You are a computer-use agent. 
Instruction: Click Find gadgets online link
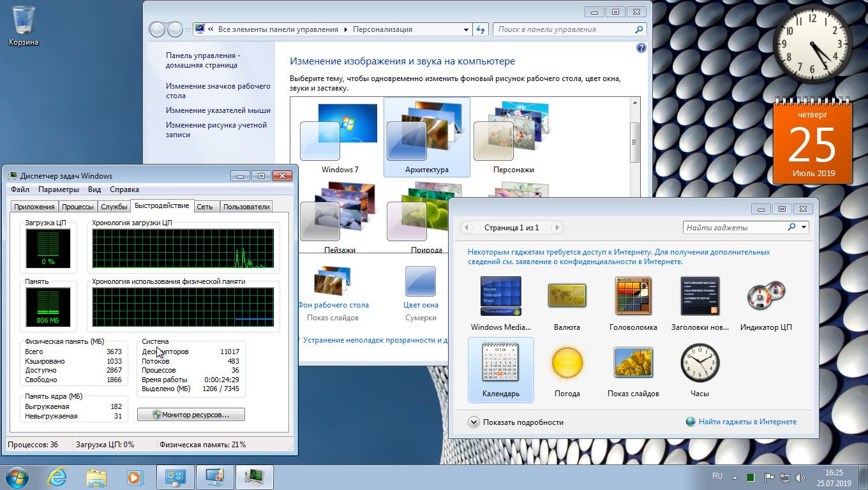[747, 422]
